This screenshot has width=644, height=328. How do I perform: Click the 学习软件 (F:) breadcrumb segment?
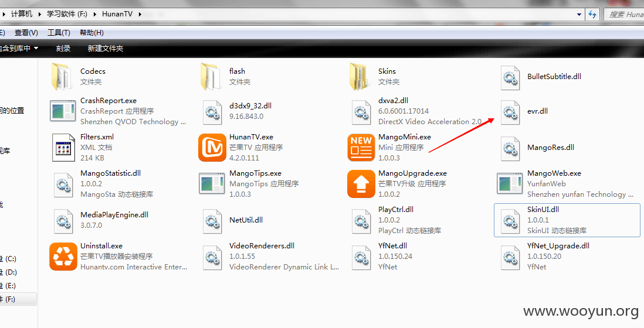(67, 14)
